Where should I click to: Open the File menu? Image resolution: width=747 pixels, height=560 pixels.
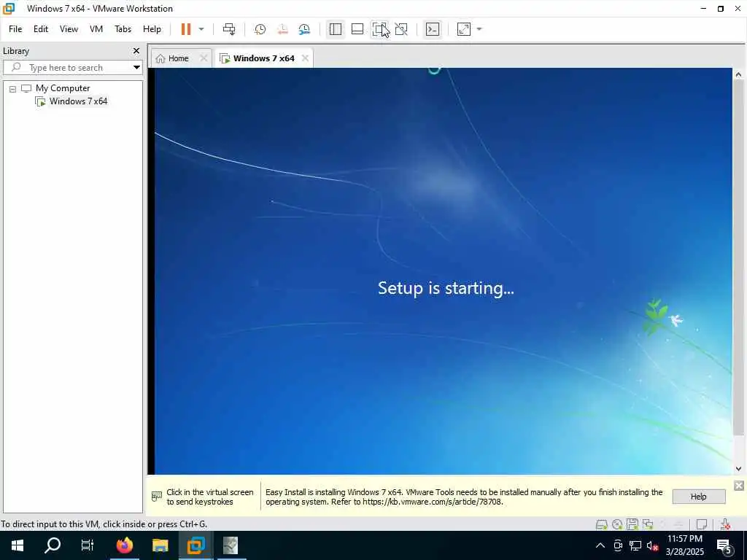(15, 29)
